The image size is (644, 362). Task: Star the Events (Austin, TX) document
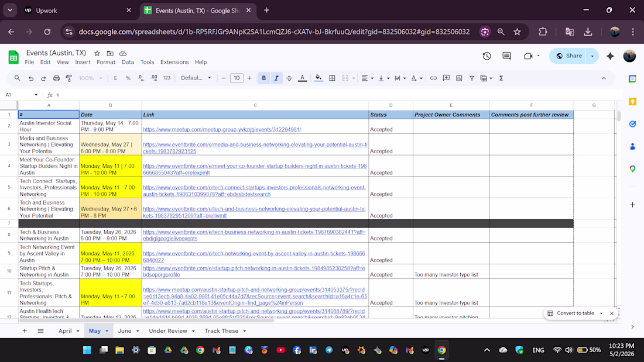(x=97, y=53)
